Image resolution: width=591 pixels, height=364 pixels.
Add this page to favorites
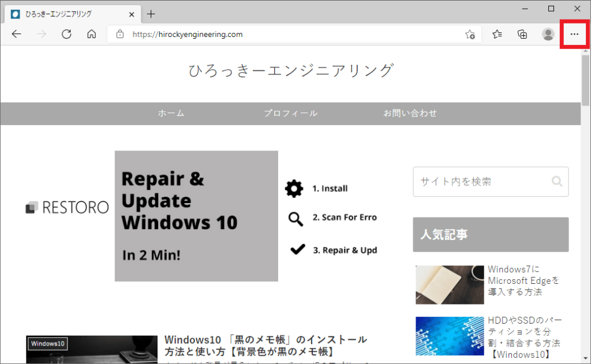click(x=470, y=34)
